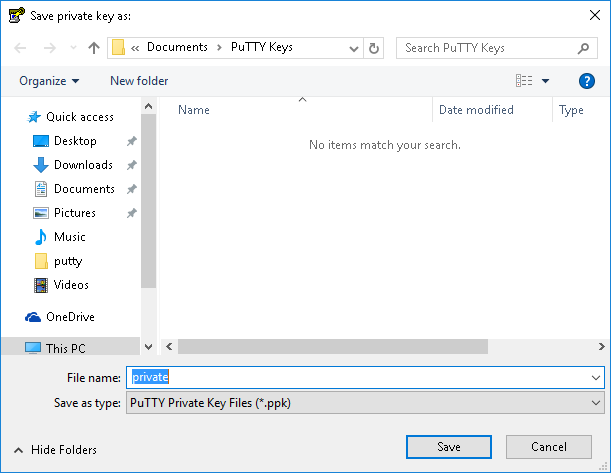Open the Save as type dropdown
The height and width of the screenshot is (473, 611).
[x=365, y=402]
